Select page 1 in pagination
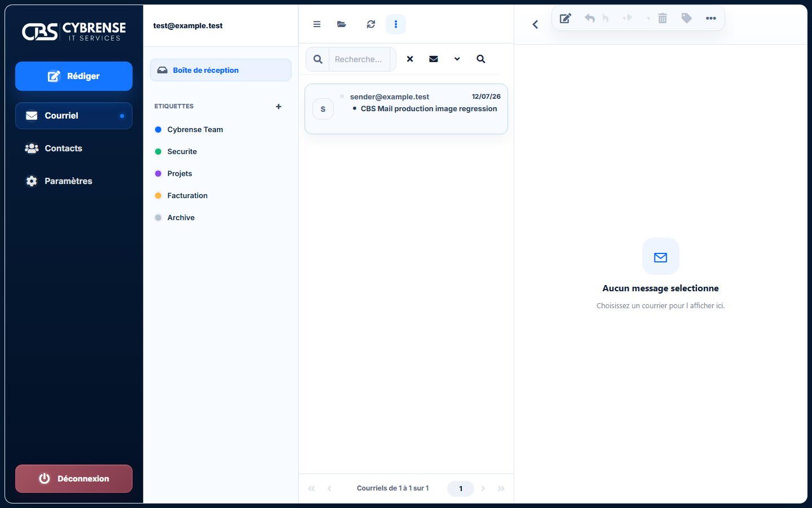Viewport: 812px width, 508px height. point(461,488)
